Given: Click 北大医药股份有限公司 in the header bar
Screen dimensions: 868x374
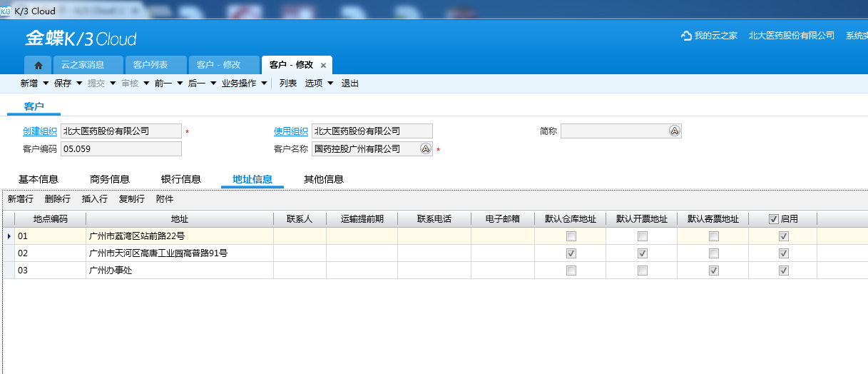Looking at the screenshot, I should pos(792,36).
